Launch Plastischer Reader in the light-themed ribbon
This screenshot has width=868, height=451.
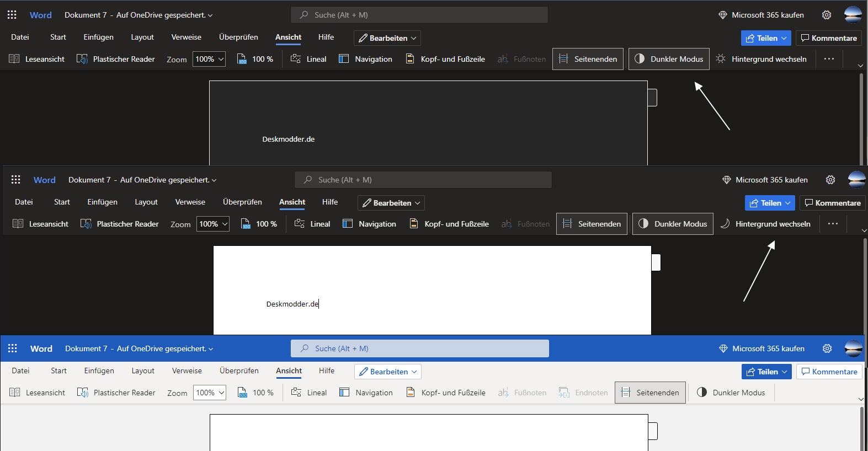tap(116, 393)
